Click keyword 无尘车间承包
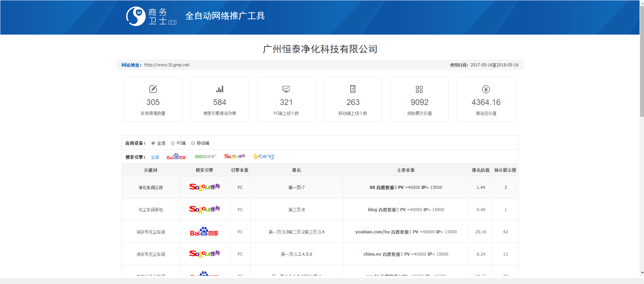 click(x=150, y=210)
